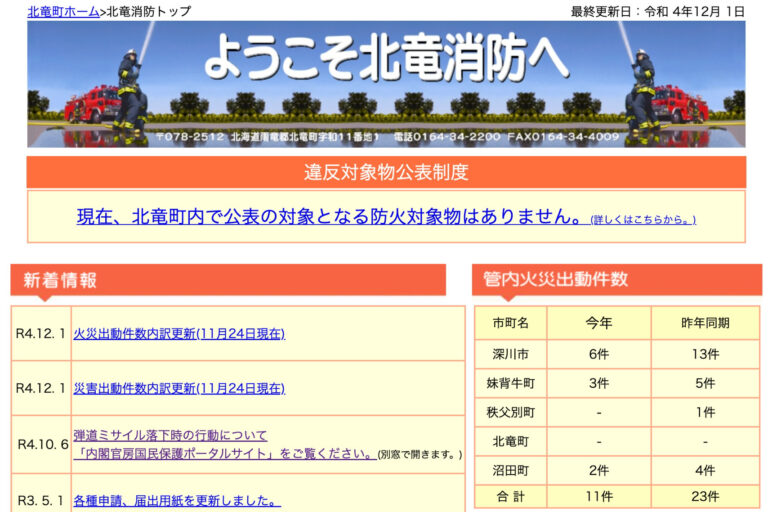Viewport: 768px width, 512px height.
Task: Click the 合計 row label in table
Action: 511,496
